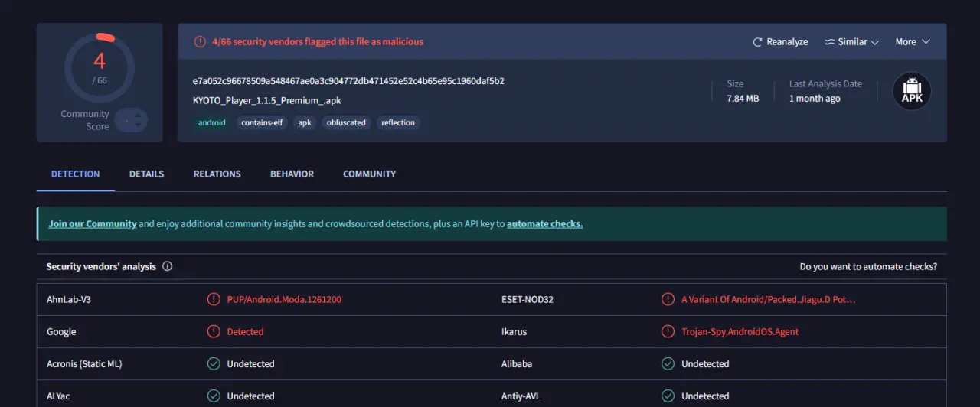Image resolution: width=980 pixels, height=407 pixels.
Task: Click the green check icon for Acronis
Action: coord(214,364)
